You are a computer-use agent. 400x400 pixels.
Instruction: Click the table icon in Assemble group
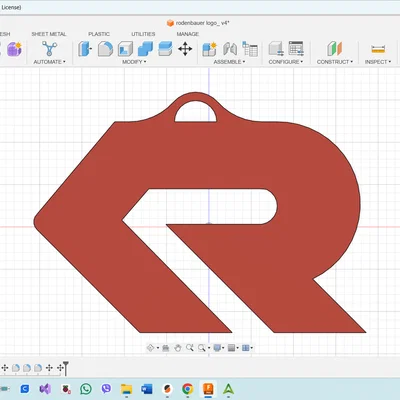(x=250, y=49)
